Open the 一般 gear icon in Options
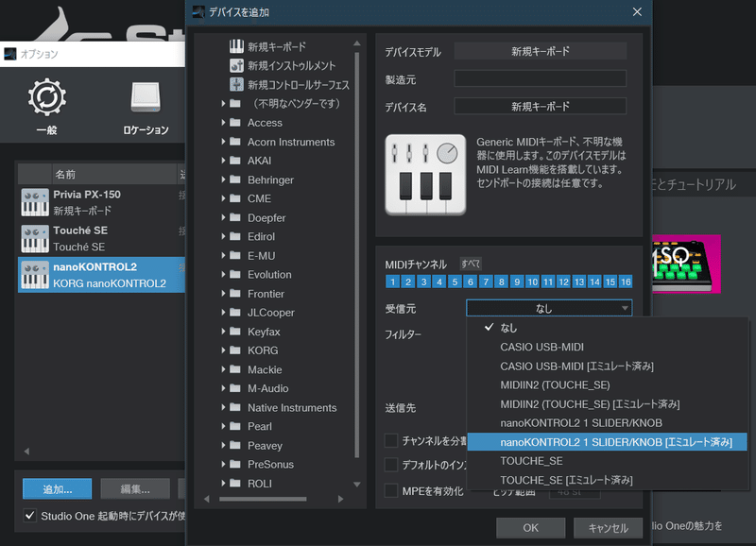The height and width of the screenshot is (546, 756). pyautogui.click(x=46, y=97)
